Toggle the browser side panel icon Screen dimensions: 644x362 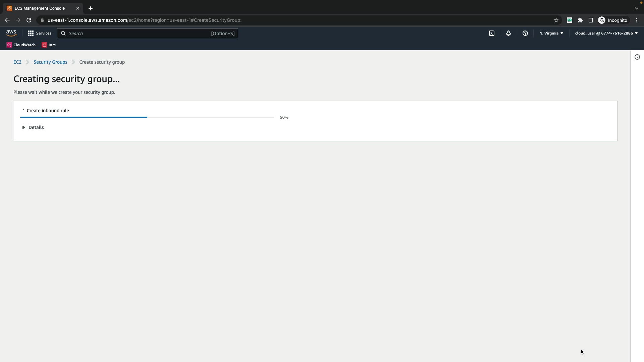(591, 20)
